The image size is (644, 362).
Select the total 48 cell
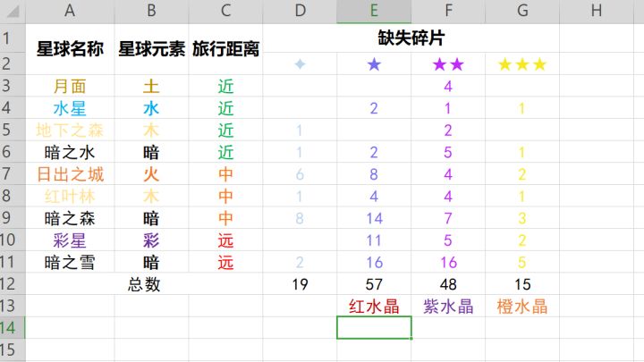click(x=448, y=284)
